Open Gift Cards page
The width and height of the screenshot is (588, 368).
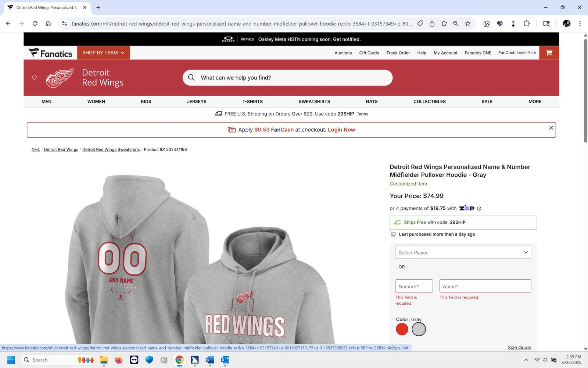(x=369, y=53)
